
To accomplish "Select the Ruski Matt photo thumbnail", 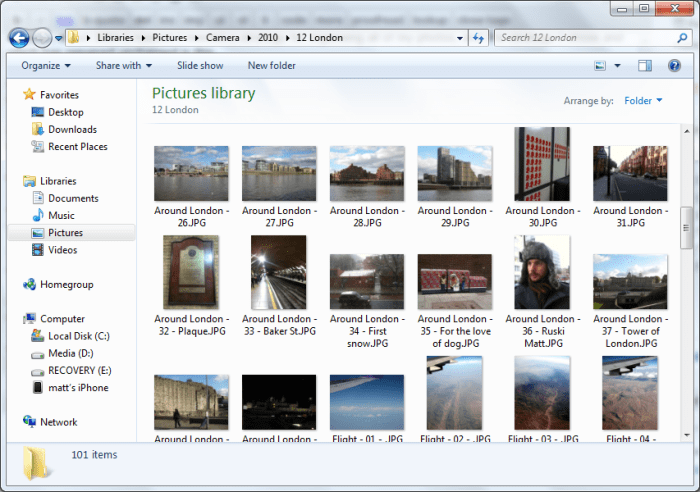I will pyautogui.click(x=542, y=273).
